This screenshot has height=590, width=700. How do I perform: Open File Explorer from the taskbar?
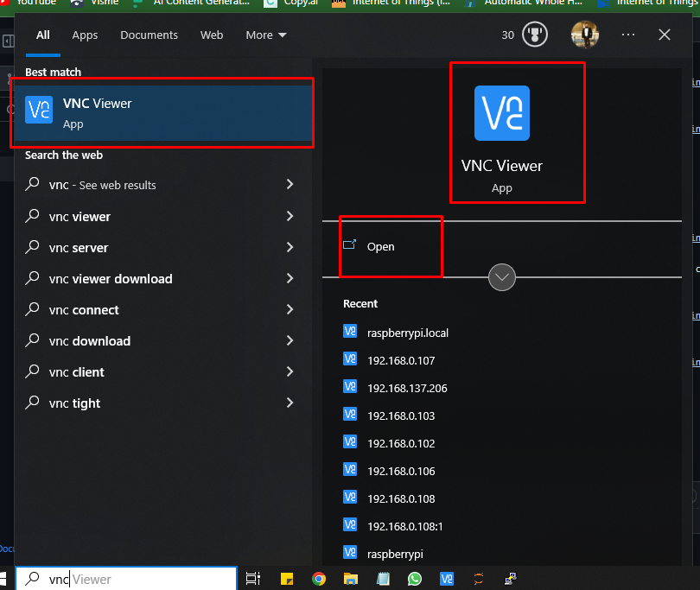tap(350, 578)
